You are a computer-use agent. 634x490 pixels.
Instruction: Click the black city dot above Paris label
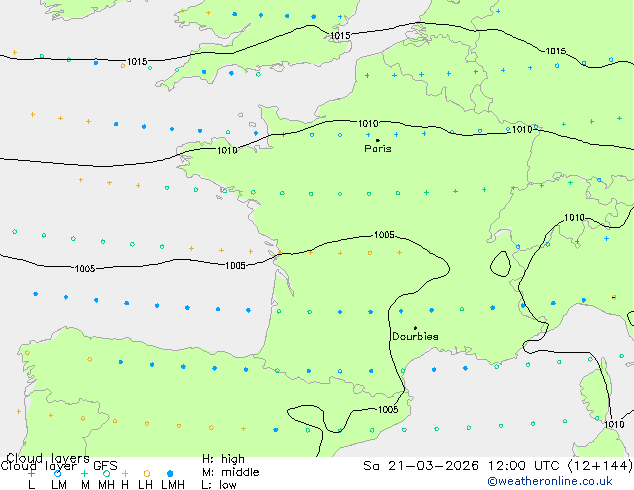point(378,140)
